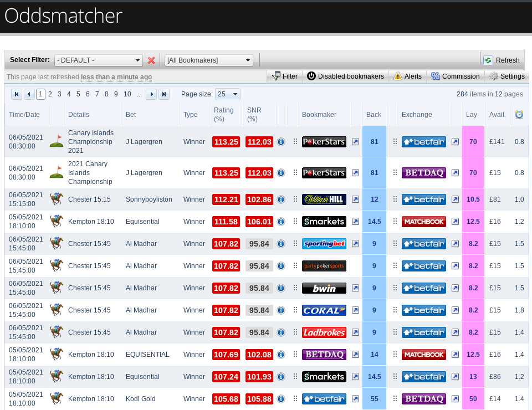This screenshot has width=532, height=410.
Task: Open info for Sonnyboyliston bet
Action: coord(281,199)
